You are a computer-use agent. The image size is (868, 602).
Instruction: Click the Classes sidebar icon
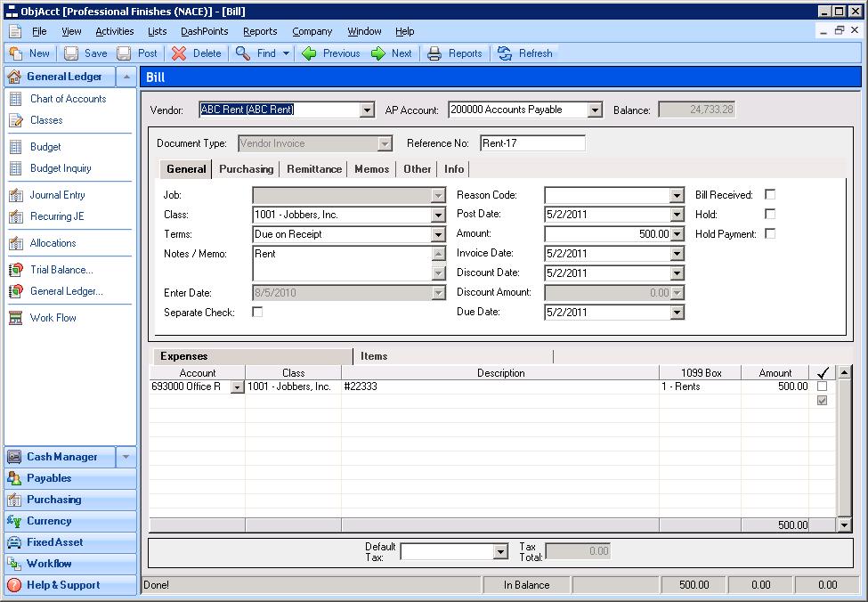click(16, 120)
